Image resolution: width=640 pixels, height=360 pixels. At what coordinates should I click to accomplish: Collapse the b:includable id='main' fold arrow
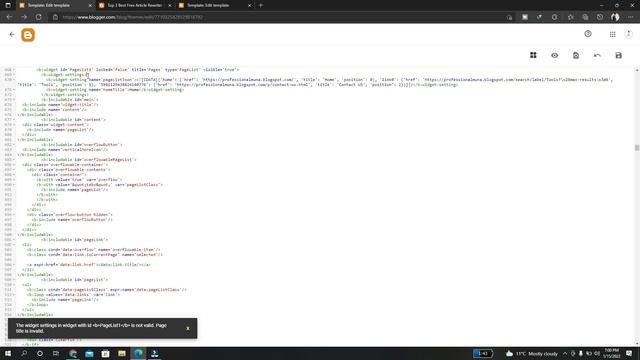pyautogui.click(x=13, y=100)
